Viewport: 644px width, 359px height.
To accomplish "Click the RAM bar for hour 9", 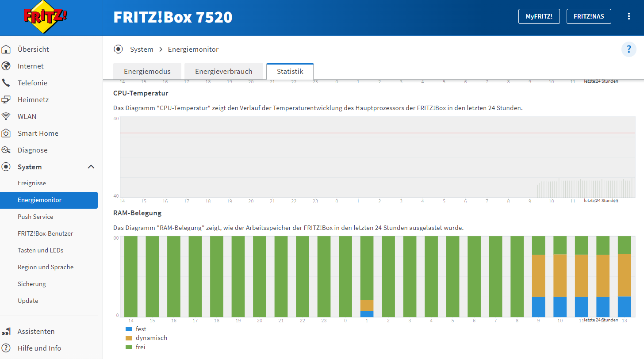I will point(538,276).
